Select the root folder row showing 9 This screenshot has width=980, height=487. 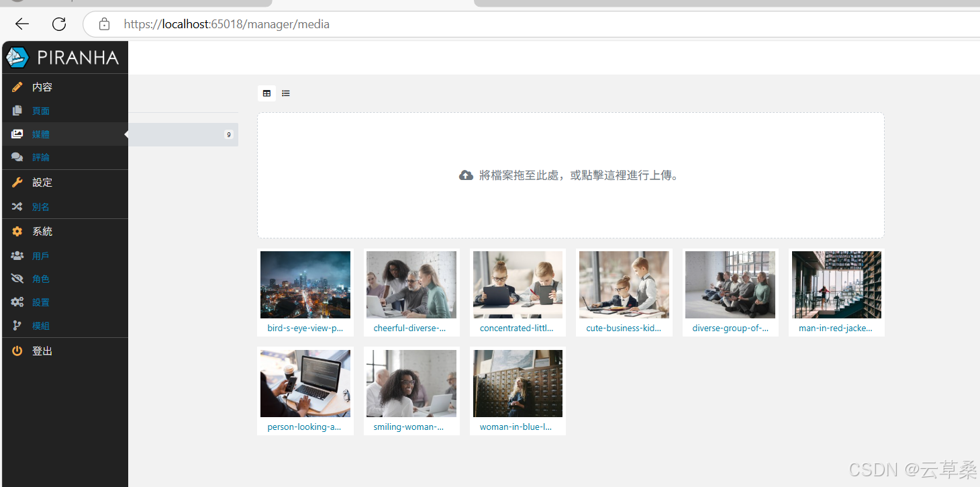(183, 134)
